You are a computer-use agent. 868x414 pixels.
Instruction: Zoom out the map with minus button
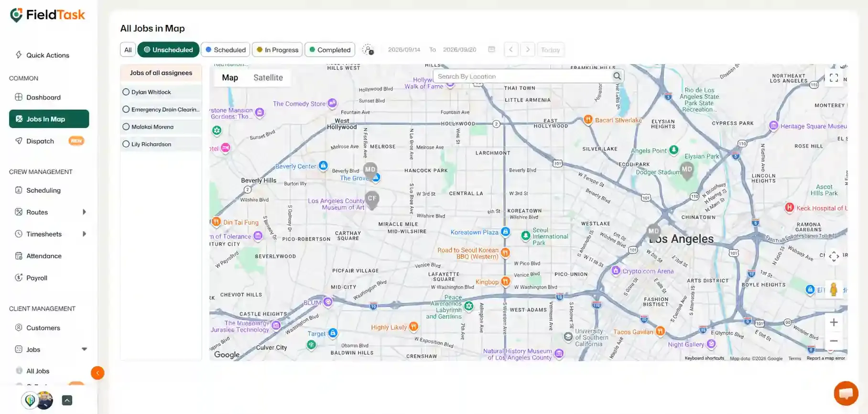[834, 341]
